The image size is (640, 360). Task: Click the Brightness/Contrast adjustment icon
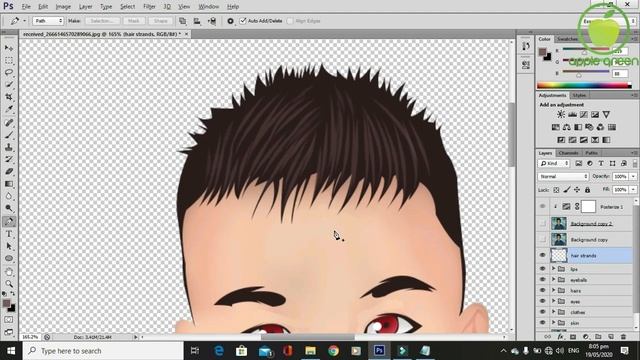561,115
